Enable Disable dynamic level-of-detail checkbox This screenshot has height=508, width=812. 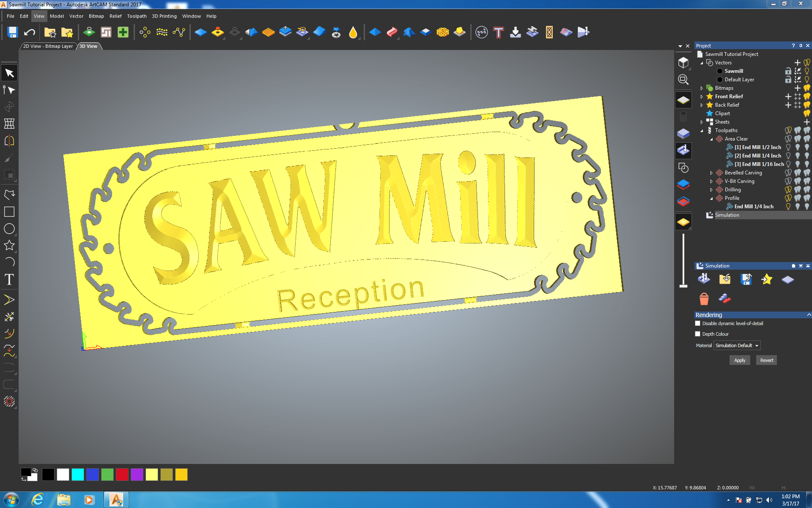[698, 323]
